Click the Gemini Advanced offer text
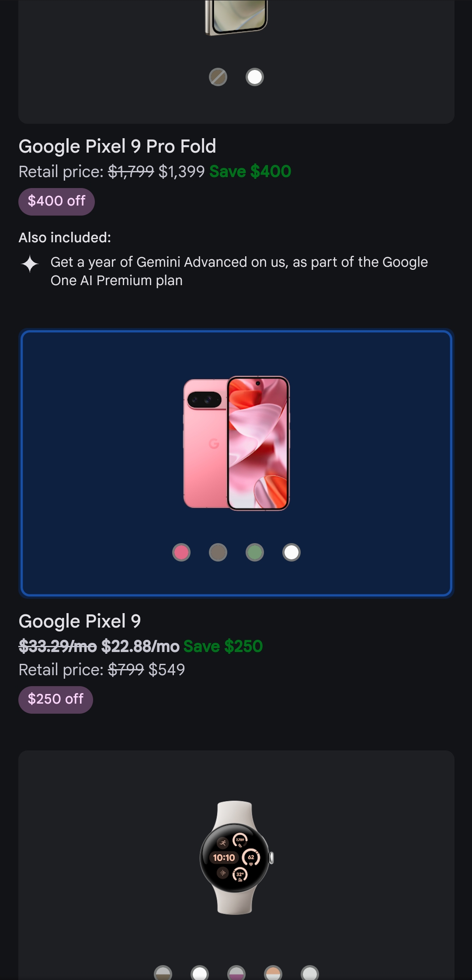 coord(239,271)
